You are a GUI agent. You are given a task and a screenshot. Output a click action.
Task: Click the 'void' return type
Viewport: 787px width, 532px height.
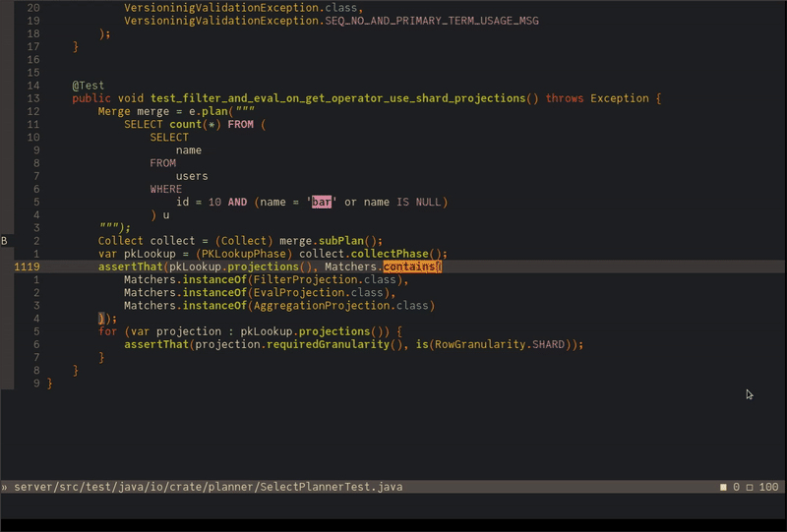tap(131, 98)
